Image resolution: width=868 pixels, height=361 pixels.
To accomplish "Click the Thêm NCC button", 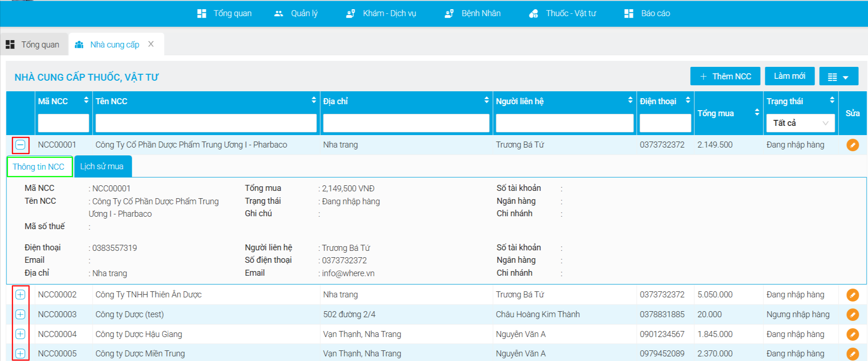I will [725, 76].
